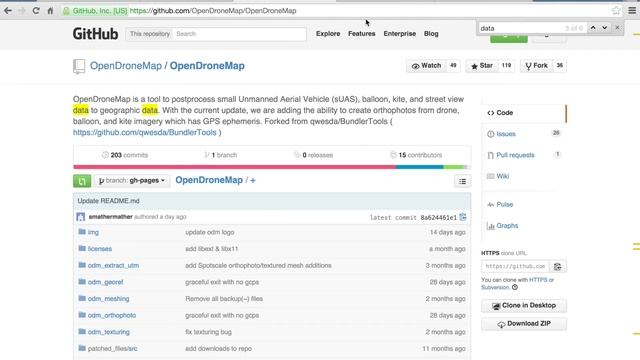Open the Wiki tab
The height and width of the screenshot is (360, 640).
502,176
